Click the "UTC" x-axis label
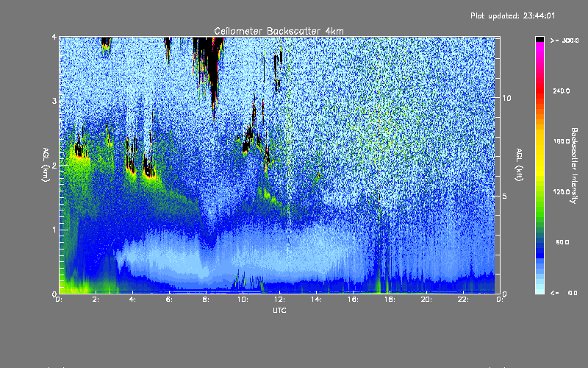 (x=279, y=310)
